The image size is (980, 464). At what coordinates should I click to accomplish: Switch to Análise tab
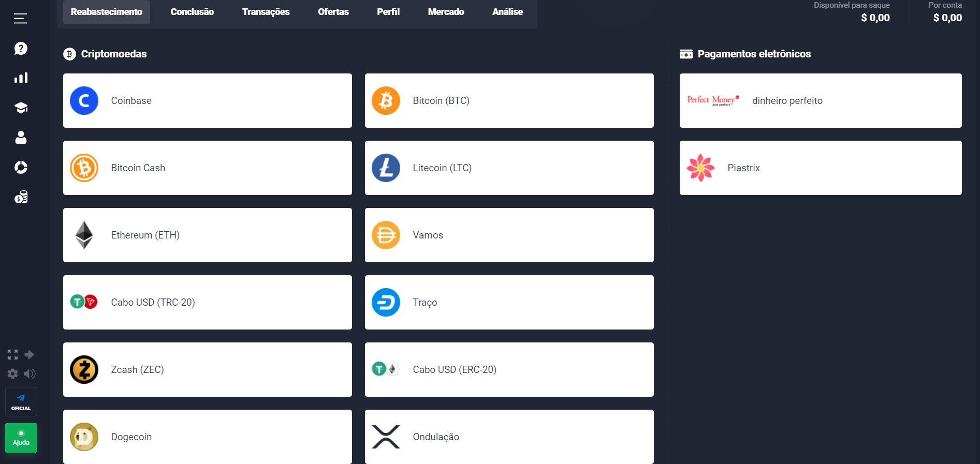click(x=507, y=12)
